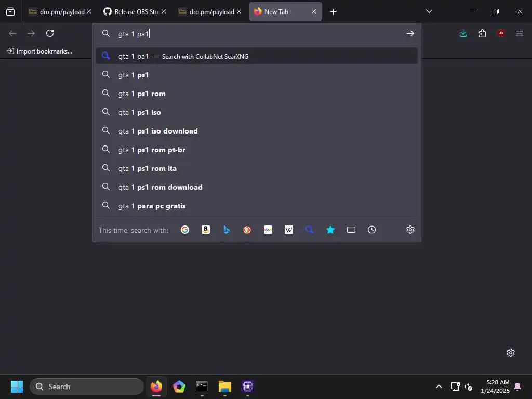The height and width of the screenshot is (399, 532).
Task: Search this time with eBay
Action: tap(268, 230)
